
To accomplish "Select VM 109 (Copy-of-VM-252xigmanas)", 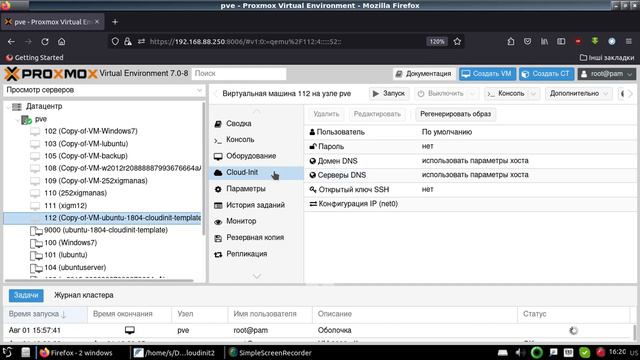I will [96, 181].
